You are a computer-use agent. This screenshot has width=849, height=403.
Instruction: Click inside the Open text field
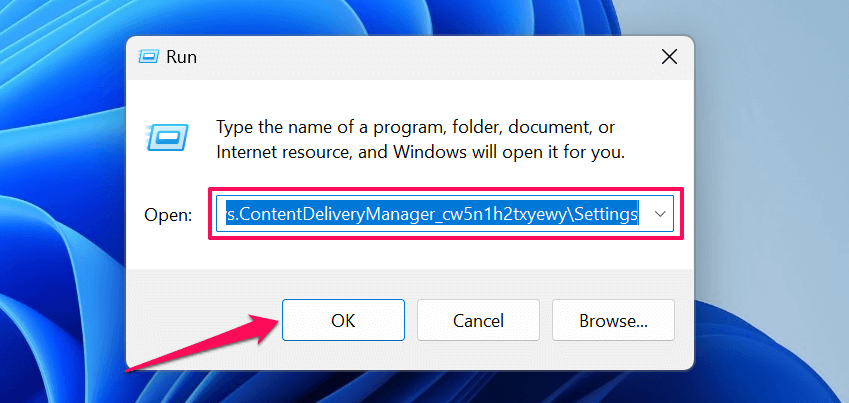(x=432, y=214)
